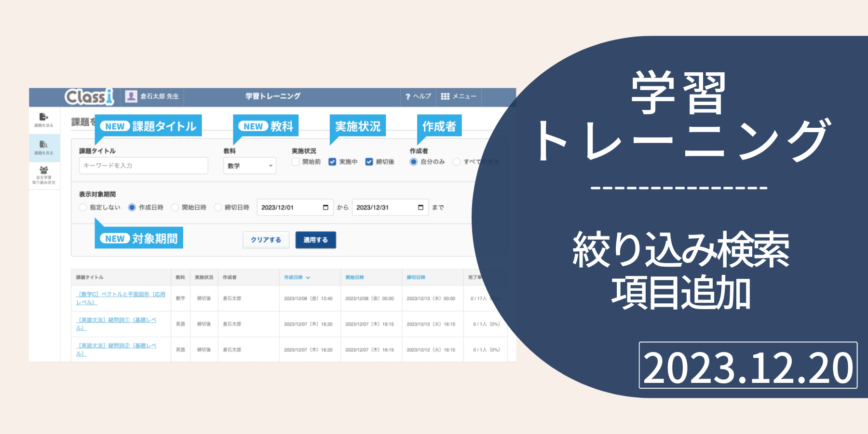The width and height of the screenshot is (868, 434).
Task: Click cell 2023/12/13 (水) 00:00
Action: 431,298
